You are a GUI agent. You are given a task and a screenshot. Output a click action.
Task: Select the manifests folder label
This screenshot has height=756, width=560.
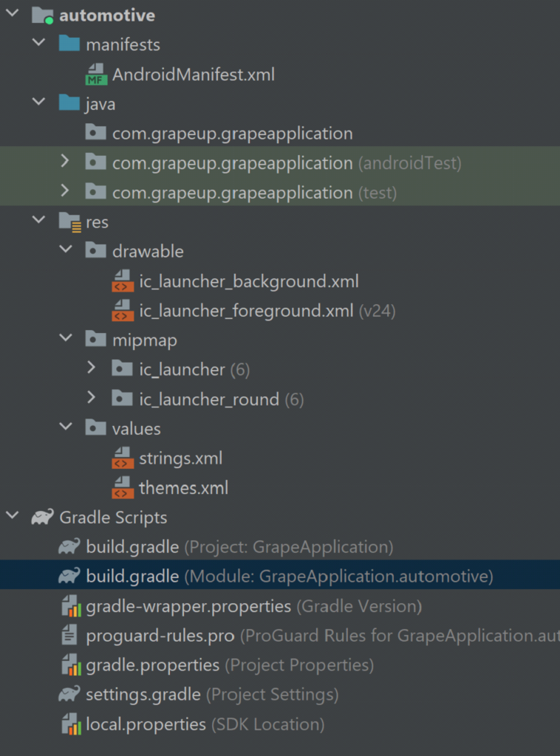pos(123,44)
